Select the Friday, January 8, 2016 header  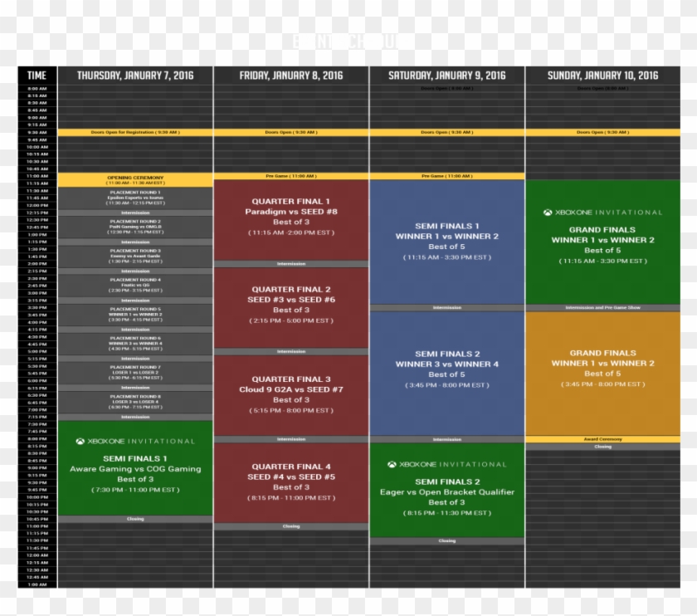point(290,74)
